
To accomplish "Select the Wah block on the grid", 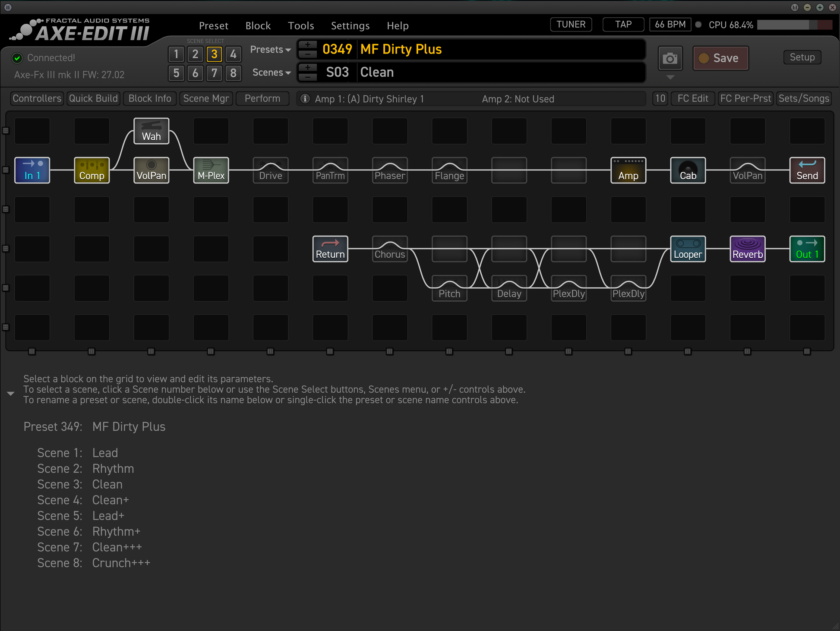I will point(151,131).
